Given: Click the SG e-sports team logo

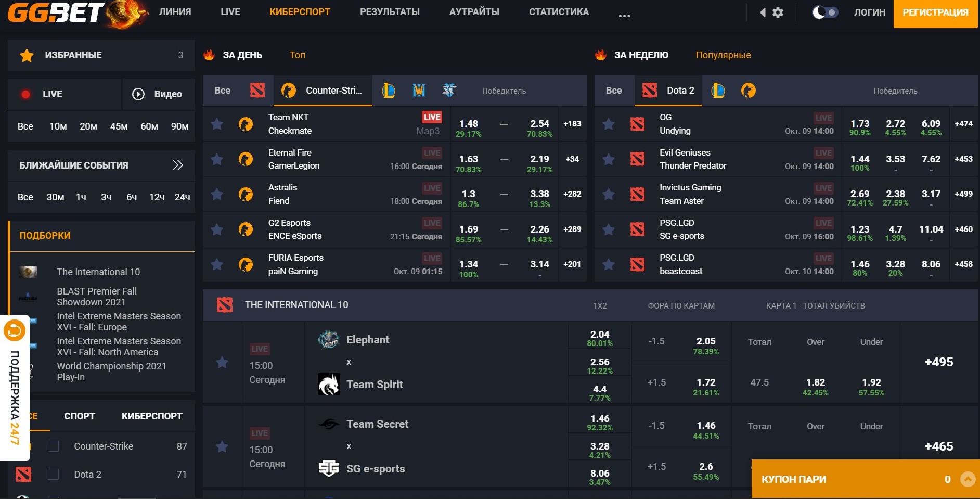Looking at the screenshot, I should (x=329, y=469).
